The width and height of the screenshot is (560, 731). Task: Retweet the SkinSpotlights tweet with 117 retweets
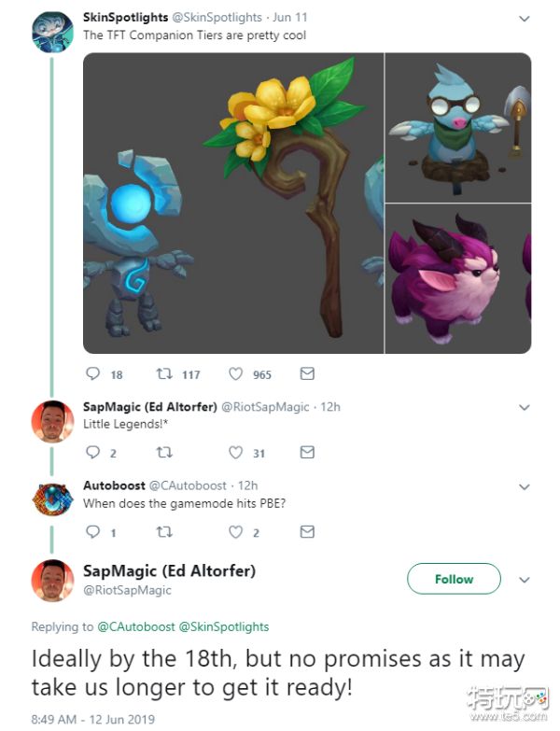164,373
